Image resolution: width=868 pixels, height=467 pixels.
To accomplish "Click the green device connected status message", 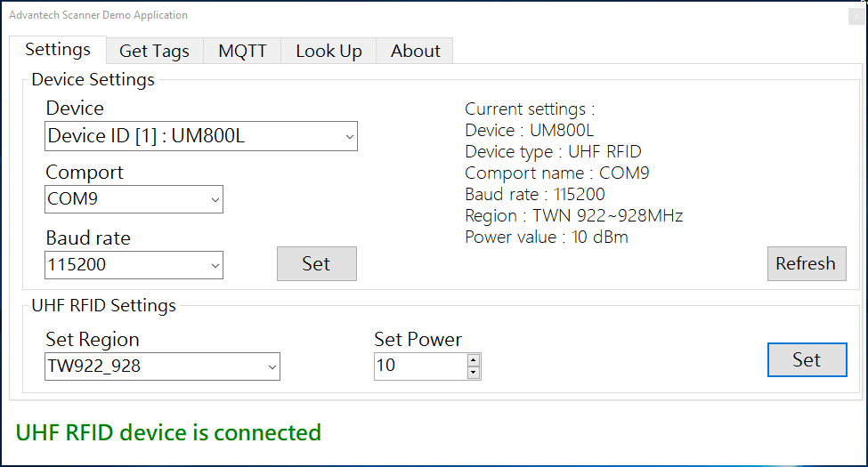I will pos(168,433).
